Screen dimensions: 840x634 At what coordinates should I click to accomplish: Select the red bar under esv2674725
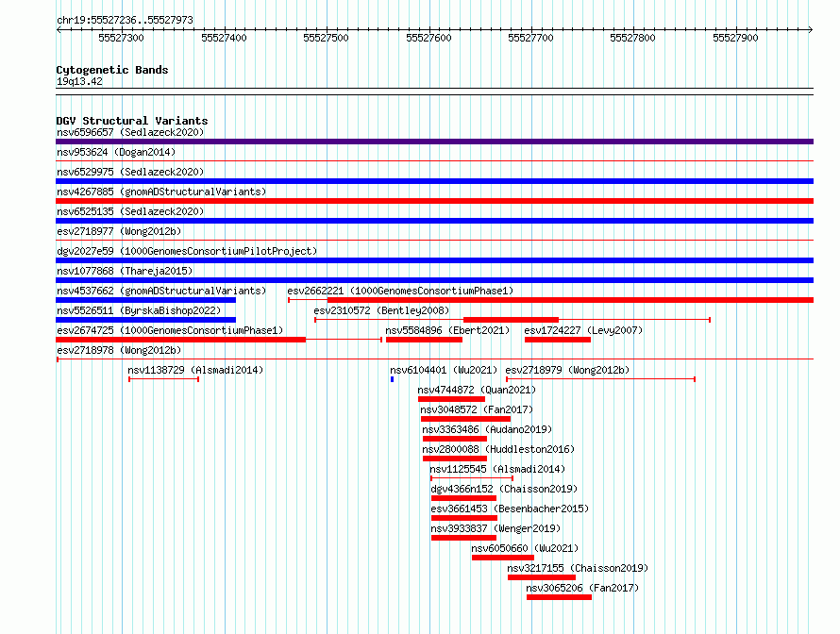coord(180,340)
